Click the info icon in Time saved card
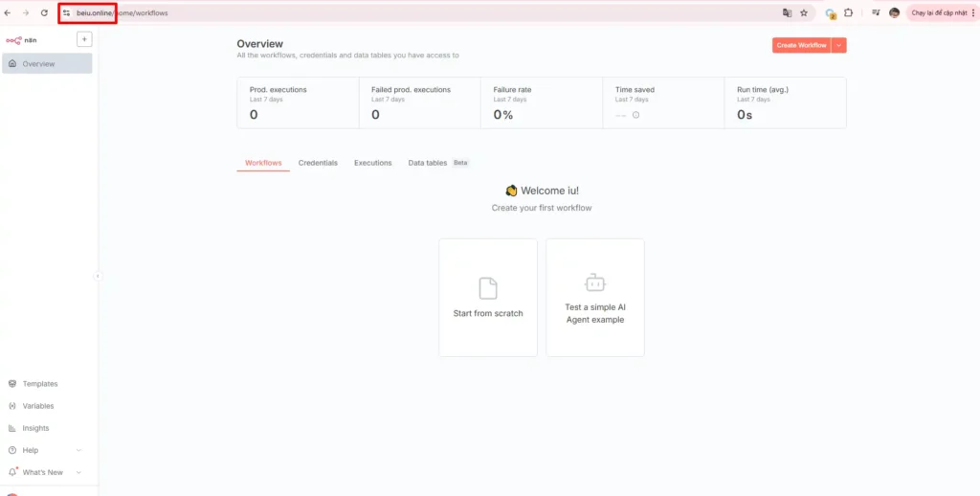980x496 pixels. point(635,115)
